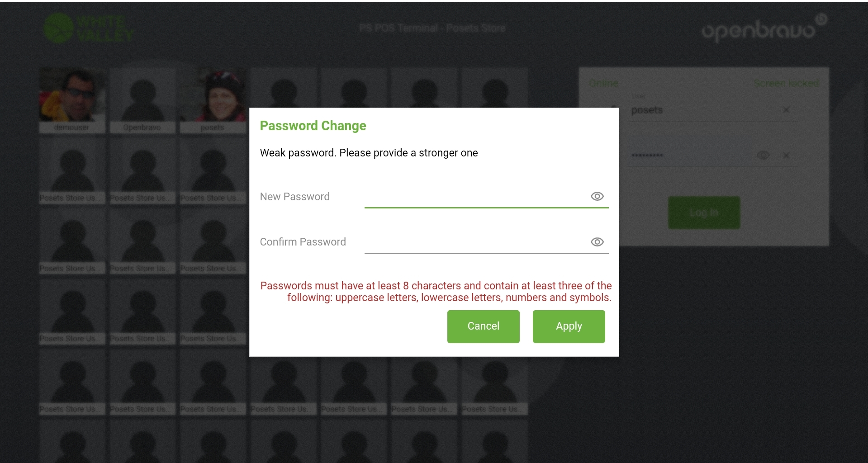
Task: Click the Openbravo logo
Action: (764, 29)
